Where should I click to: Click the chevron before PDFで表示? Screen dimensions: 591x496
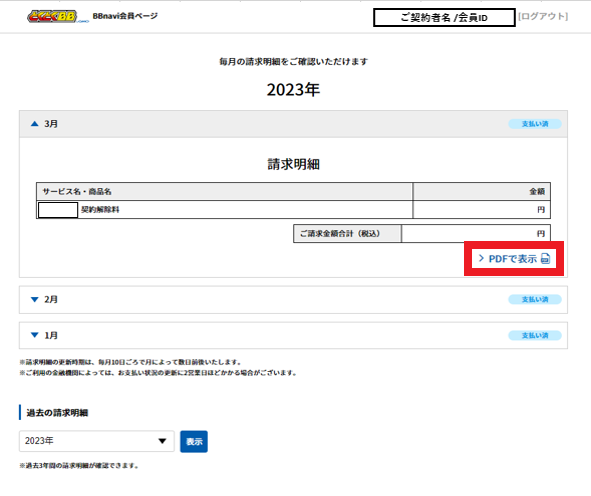pos(481,258)
